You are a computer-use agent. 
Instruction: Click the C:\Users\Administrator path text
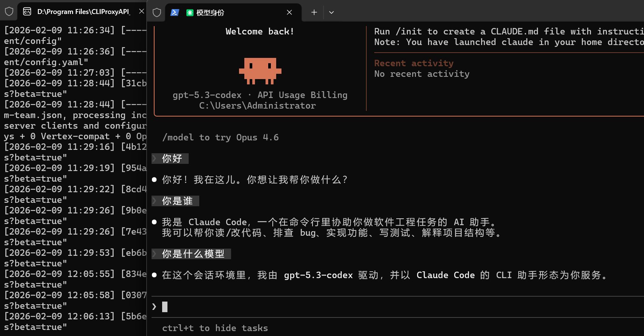click(258, 106)
